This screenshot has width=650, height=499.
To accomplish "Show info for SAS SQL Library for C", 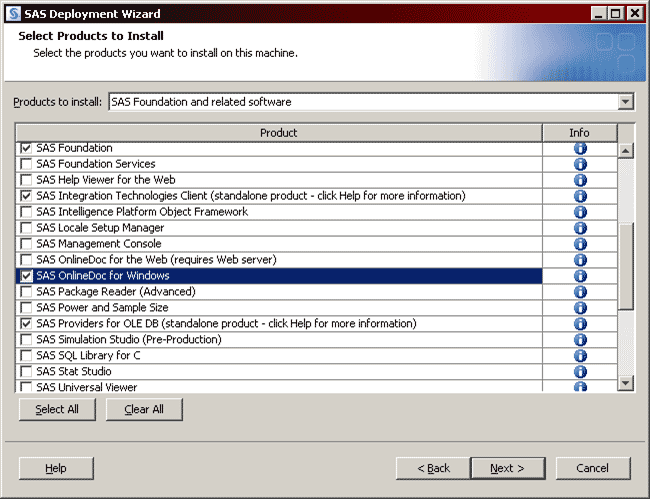I will [x=580, y=356].
